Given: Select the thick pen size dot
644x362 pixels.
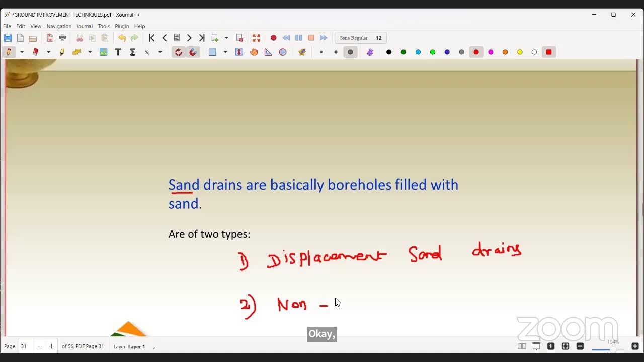Looking at the screenshot, I should (x=350, y=52).
